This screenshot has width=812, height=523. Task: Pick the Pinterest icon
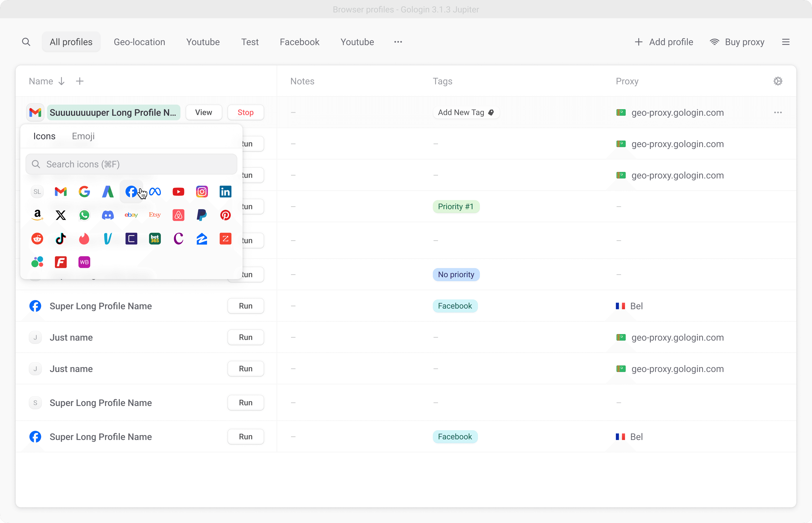coord(225,215)
